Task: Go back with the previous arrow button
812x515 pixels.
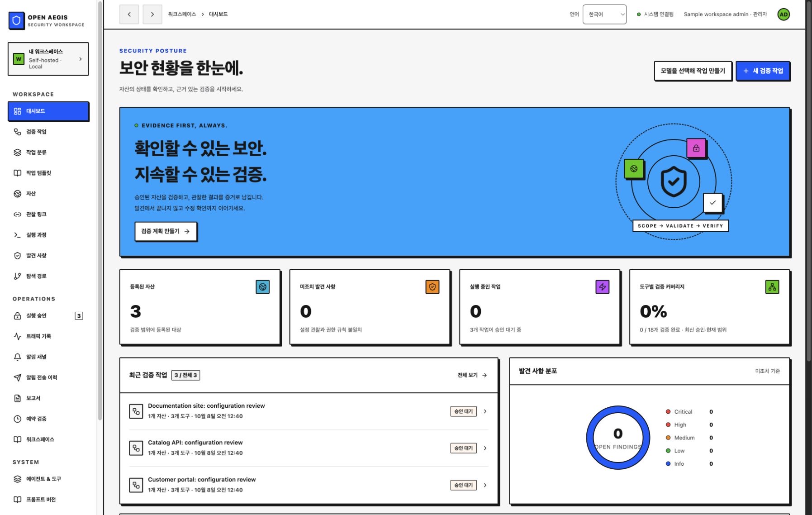Action: 129,14
